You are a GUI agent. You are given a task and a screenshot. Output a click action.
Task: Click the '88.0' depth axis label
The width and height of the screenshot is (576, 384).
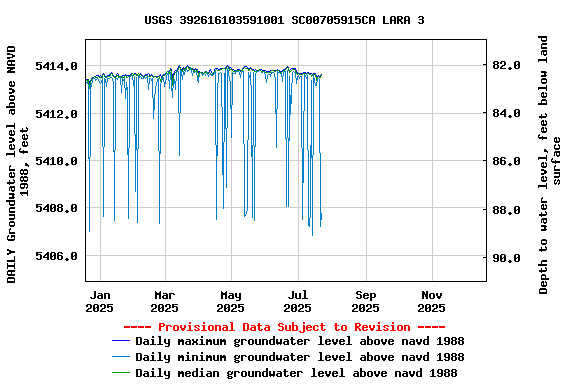506,210
